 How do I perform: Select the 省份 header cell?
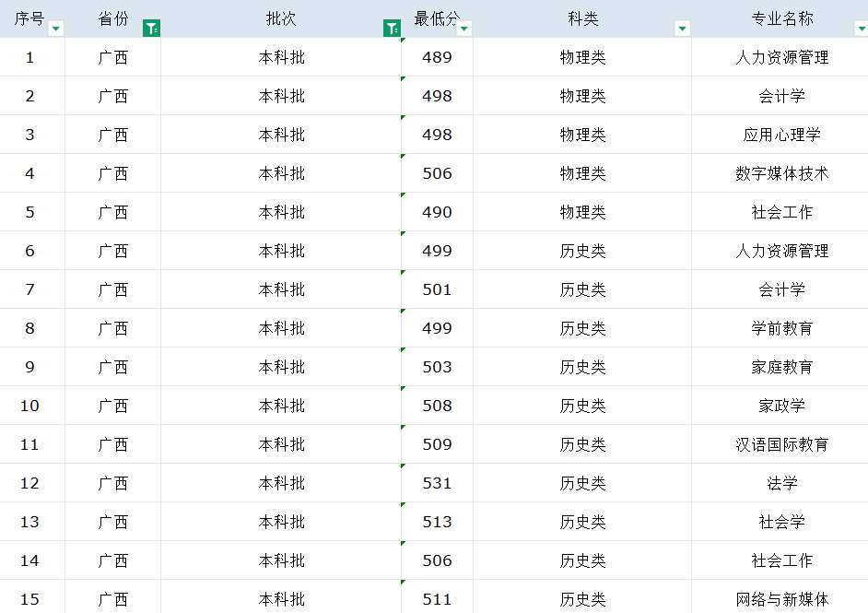(113, 18)
